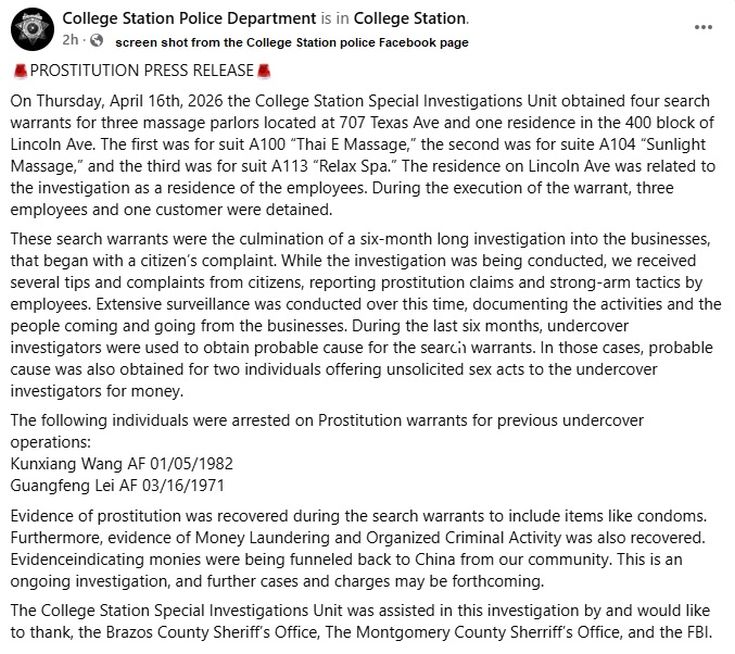The image size is (735, 654).
Task: Open the College Station location link
Action: 408,18
